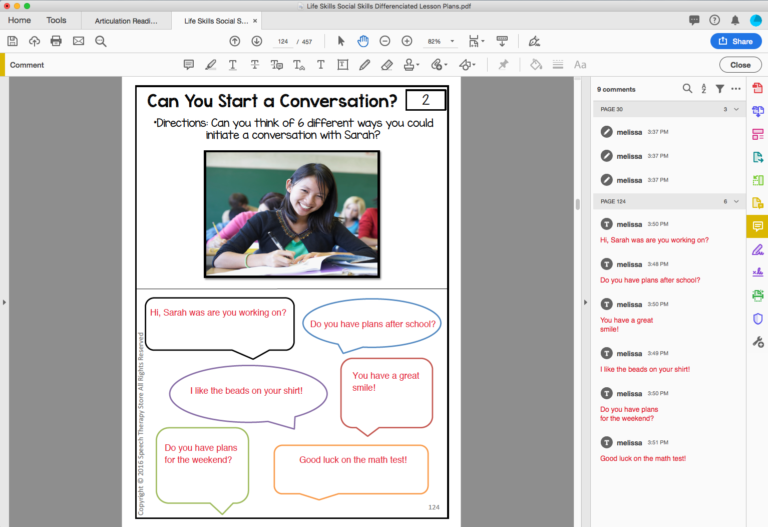This screenshot has height=527, width=768.
Task: Open the Aa text properties
Action: click(x=580, y=65)
